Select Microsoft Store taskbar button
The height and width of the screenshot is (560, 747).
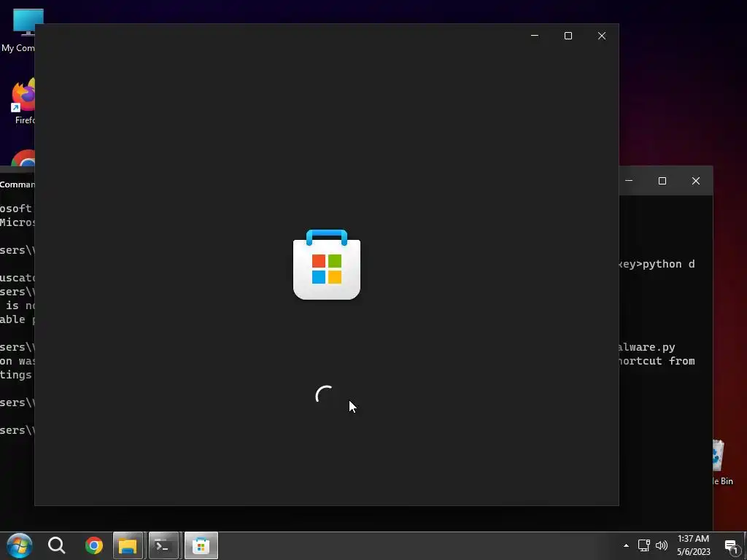[201, 545]
